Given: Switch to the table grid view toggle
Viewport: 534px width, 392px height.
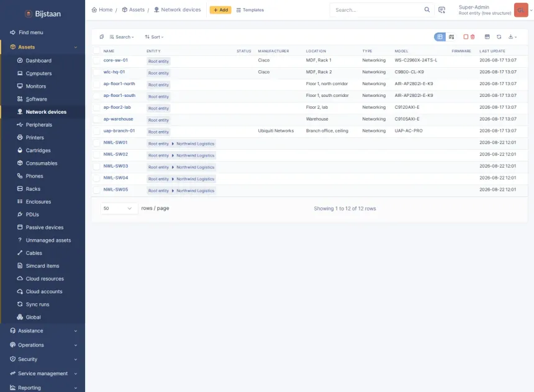Looking at the screenshot, I should (x=440, y=37).
